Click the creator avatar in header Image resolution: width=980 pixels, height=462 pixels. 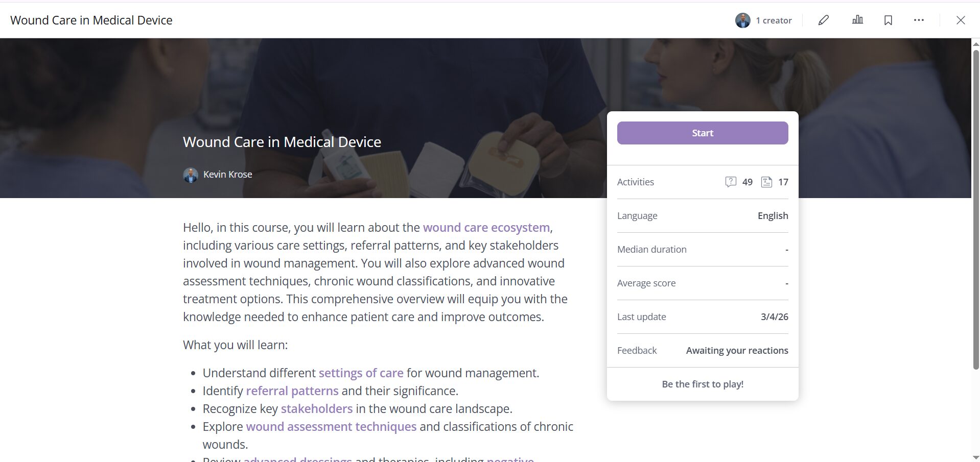point(742,20)
